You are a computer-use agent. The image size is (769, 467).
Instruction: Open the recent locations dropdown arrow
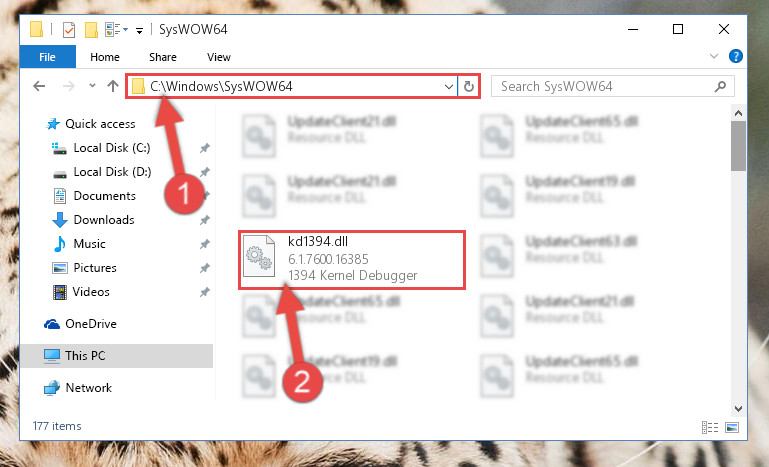tap(92, 86)
